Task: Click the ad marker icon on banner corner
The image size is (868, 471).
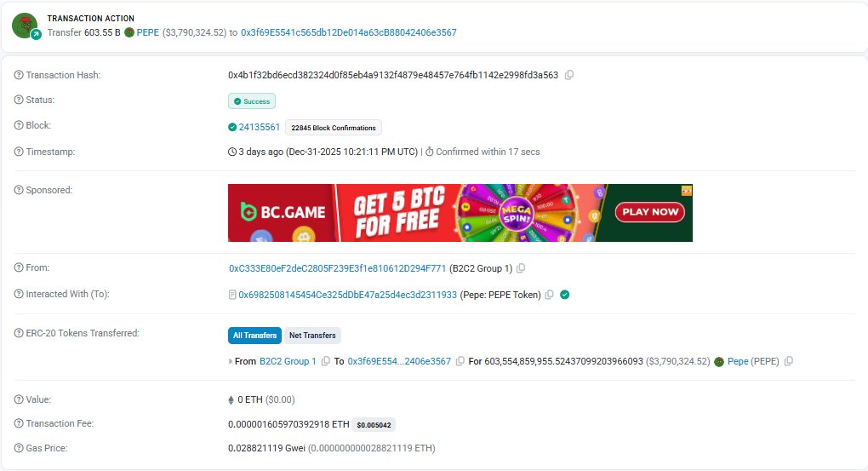Action: point(687,191)
